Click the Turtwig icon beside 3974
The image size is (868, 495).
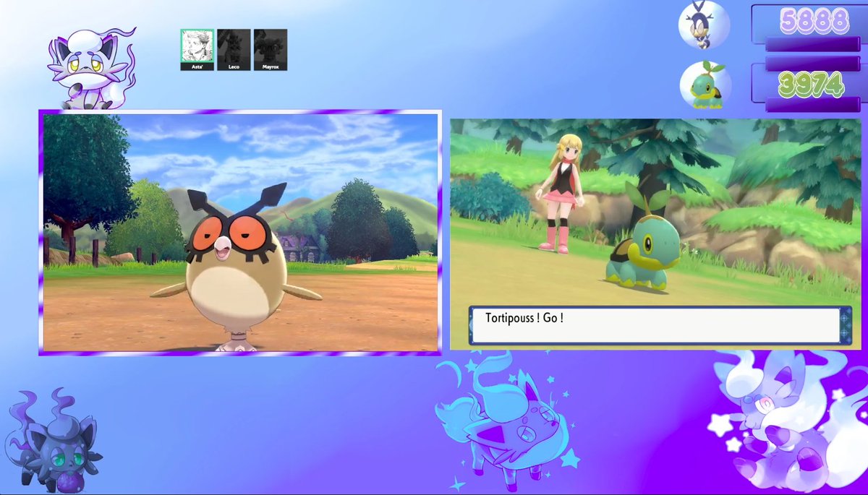[705, 85]
